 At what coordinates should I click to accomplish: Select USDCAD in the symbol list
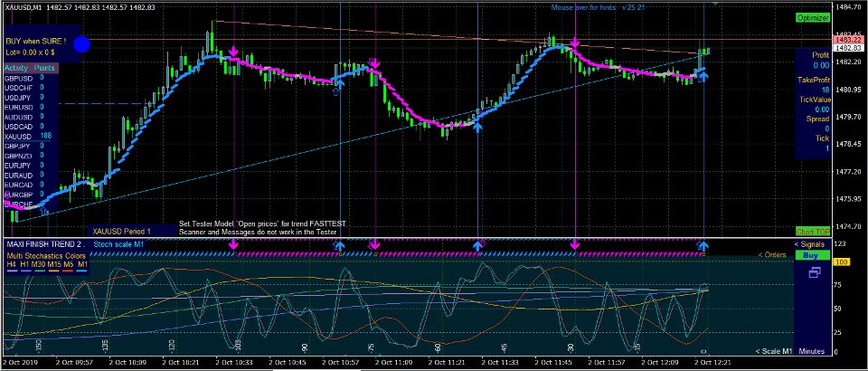[x=18, y=127]
